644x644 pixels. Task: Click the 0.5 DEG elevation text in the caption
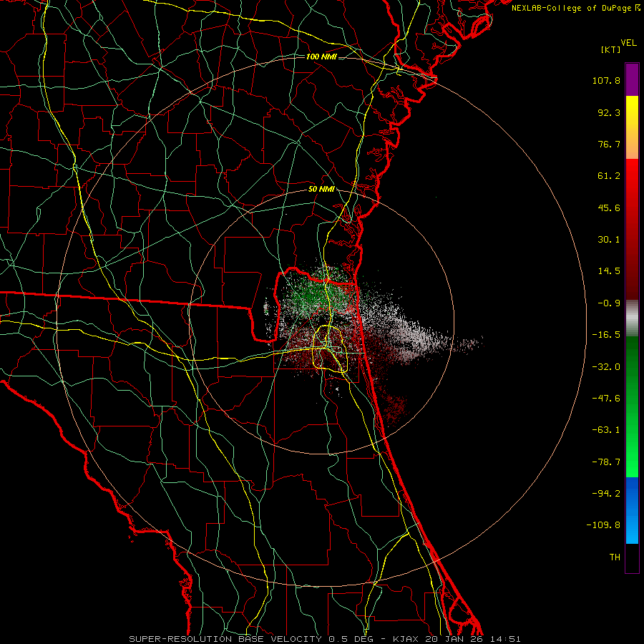[x=351, y=639]
